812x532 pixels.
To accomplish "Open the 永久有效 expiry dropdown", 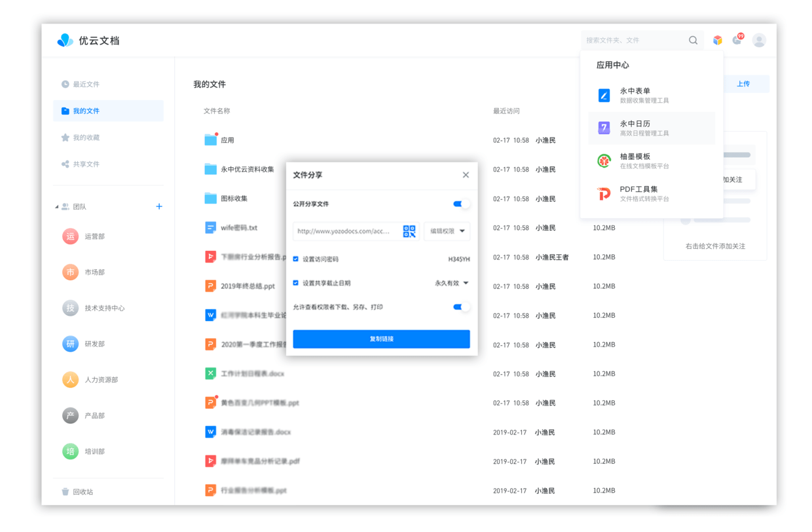I will coord(452,283).
